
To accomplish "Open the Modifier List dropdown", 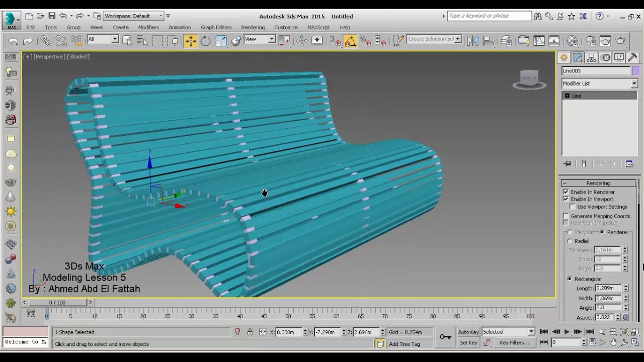I will (600, 83).
